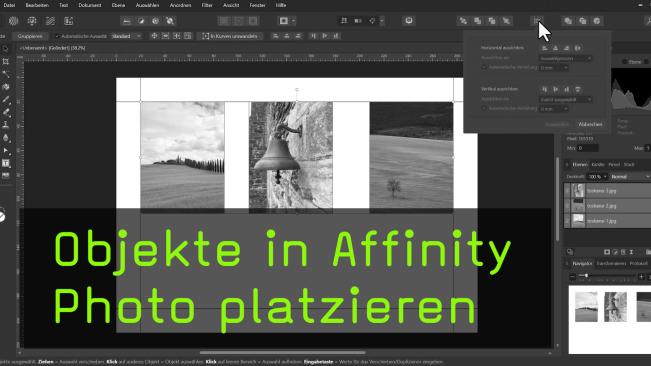Open the Filter menu
Screen dimensions: 651x366
207,5
